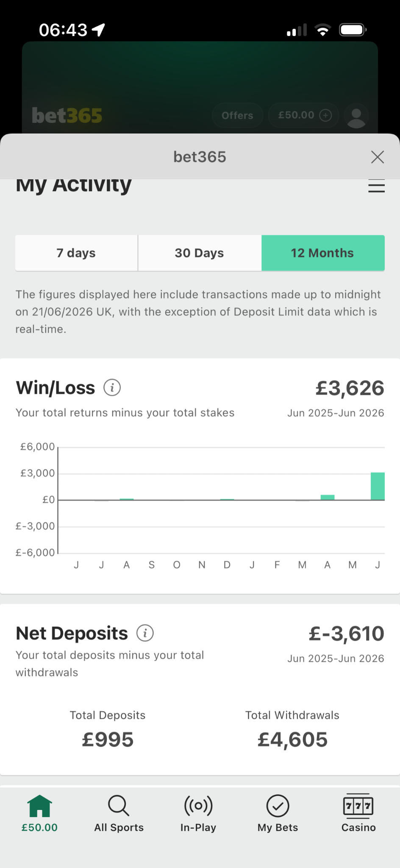The width and height of the screenshot is (400, 868).
Task: Select the 7 days period
Action: click(x=76, y=253)
